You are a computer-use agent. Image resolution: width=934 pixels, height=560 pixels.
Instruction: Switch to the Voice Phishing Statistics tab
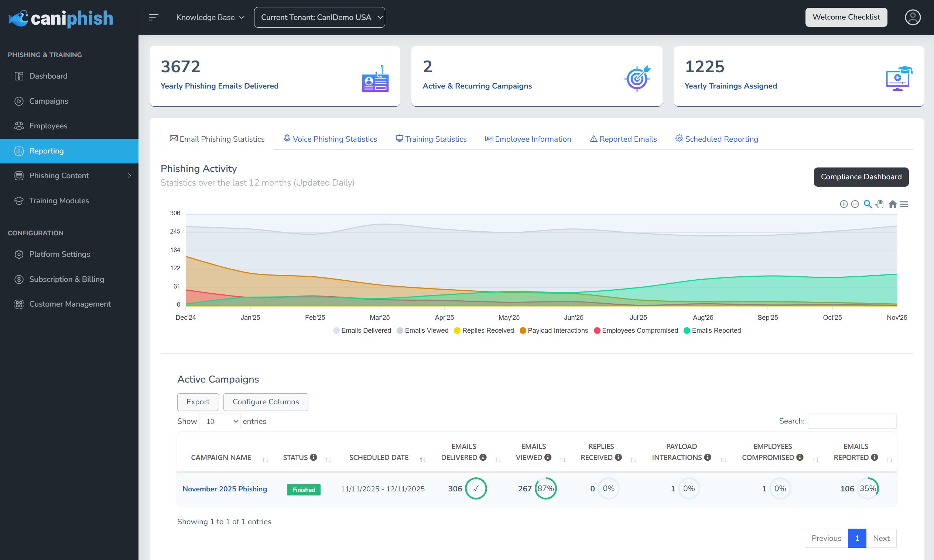pyautogui.click(x=330, y=139)
